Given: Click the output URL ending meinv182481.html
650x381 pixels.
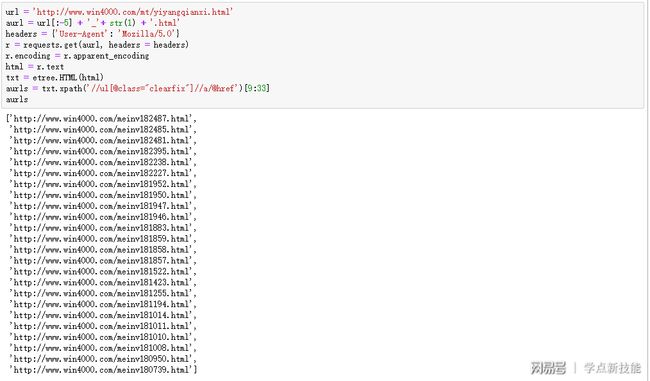Looking at the screenshot, I should point(103,140).
